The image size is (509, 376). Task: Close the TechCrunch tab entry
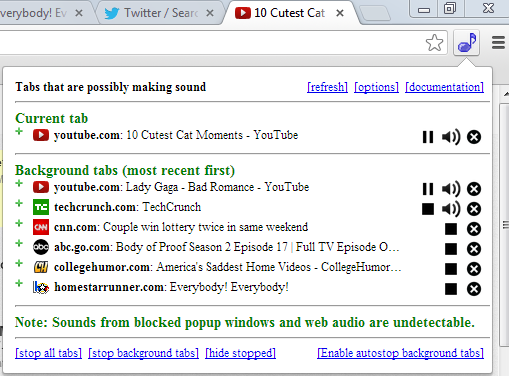[x=474, y=209]
